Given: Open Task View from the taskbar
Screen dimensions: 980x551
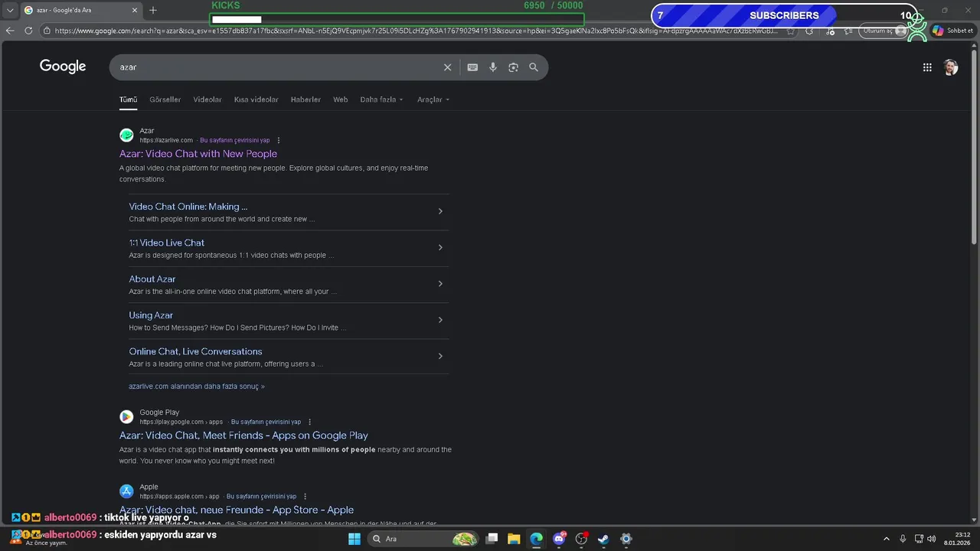Looking at the screenshot, I should (492, 539).
